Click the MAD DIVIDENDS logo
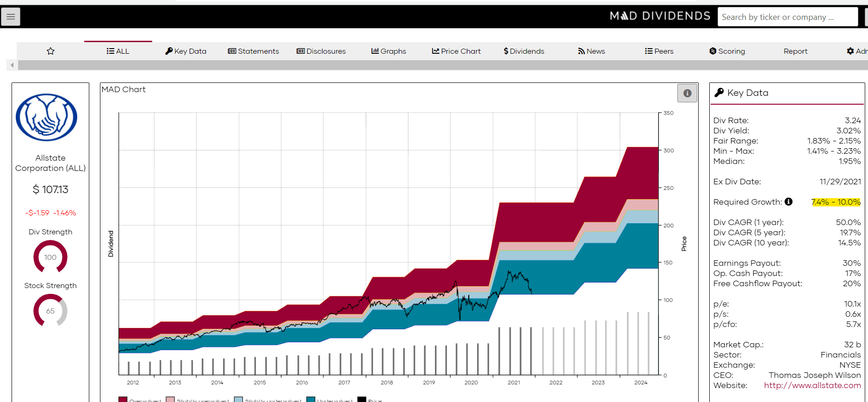 coord(660,16)
